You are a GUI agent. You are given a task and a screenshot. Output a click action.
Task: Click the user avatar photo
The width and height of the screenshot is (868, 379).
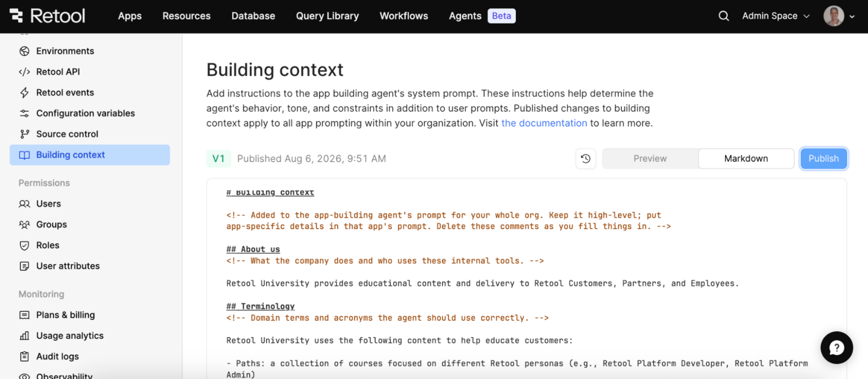point(833,16)
